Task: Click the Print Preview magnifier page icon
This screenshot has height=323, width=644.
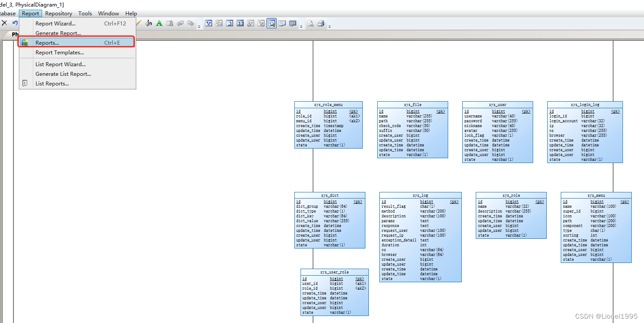Action: [311, 23]
